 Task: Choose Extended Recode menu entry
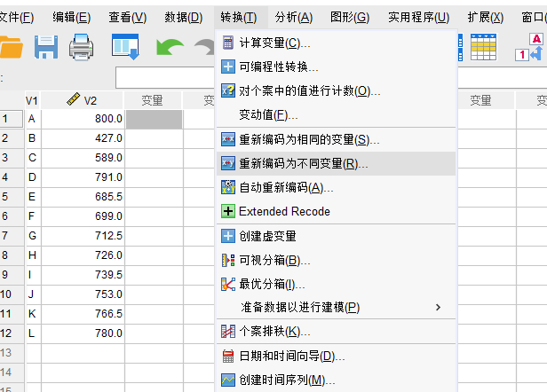coord(337,211)
